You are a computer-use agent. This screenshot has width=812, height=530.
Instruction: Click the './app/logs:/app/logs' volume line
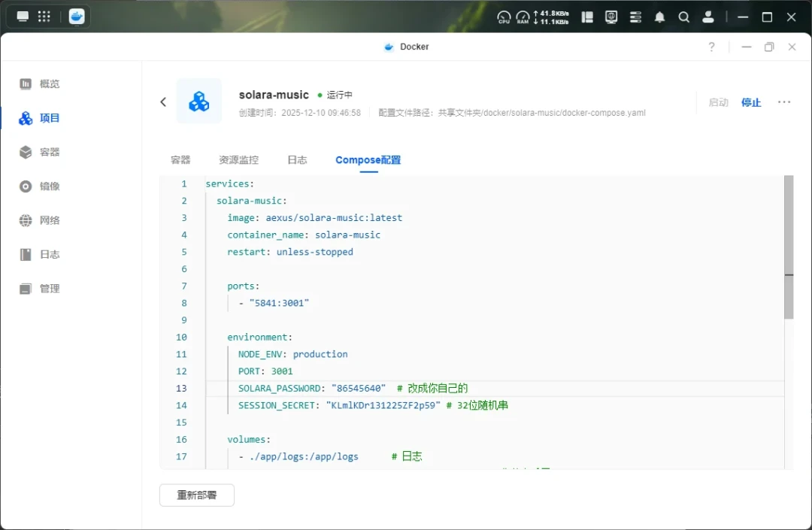(x=304, y=457)
